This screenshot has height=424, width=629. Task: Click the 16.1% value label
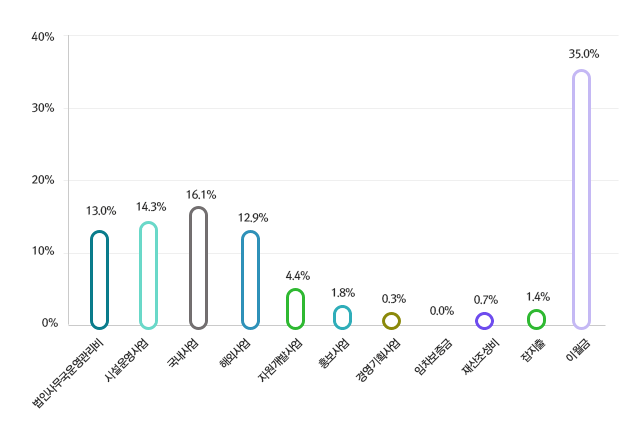pos(200,195)
